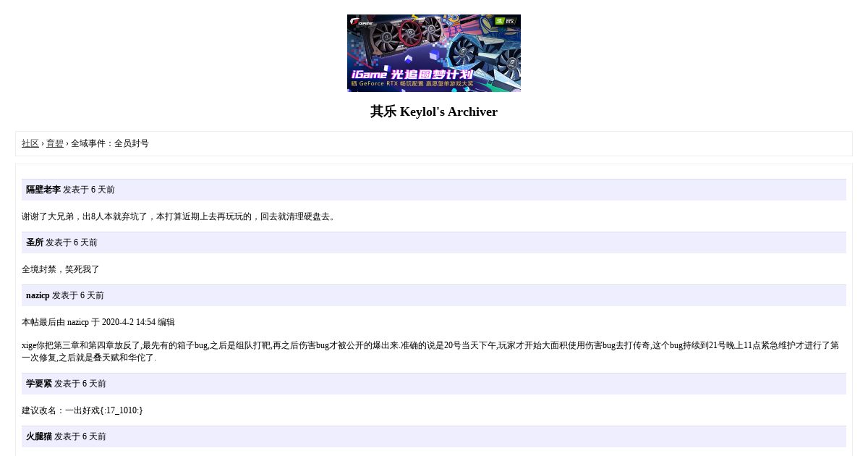Select the username 隔壁老李
This screenshot has width=868, height=456.
pos(43,190)
